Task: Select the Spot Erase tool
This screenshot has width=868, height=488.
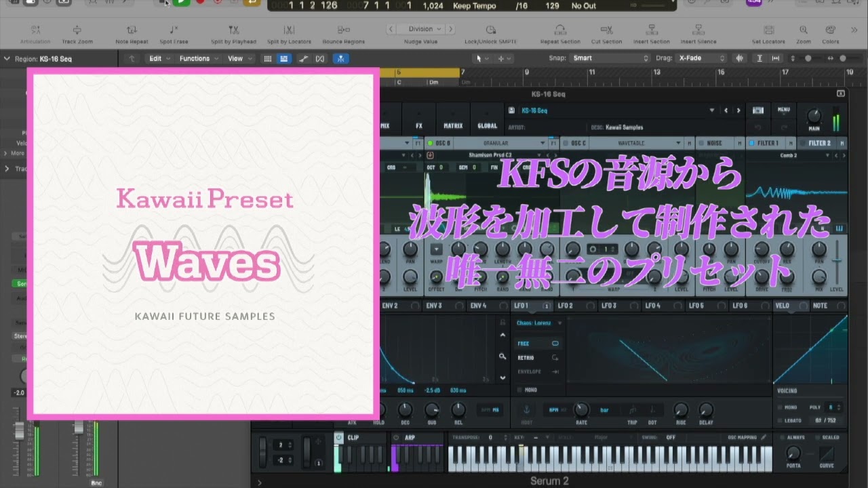Action: (174, 35)
